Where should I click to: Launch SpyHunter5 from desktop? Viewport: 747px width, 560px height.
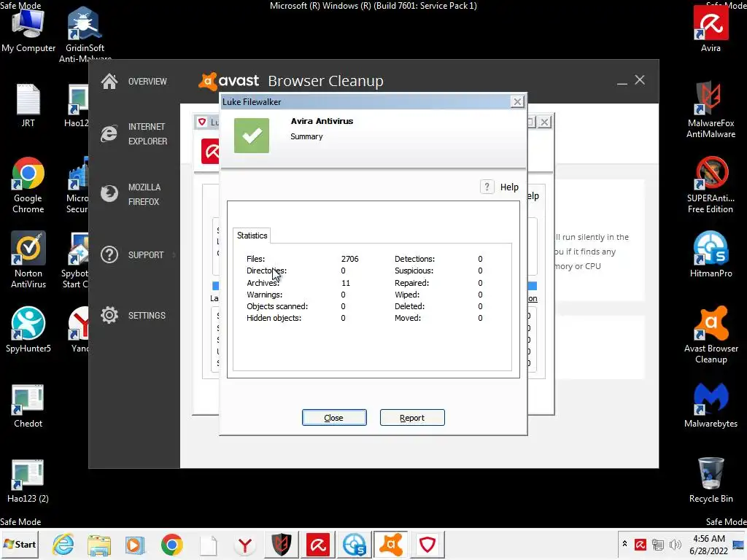[x=28, y=330]
